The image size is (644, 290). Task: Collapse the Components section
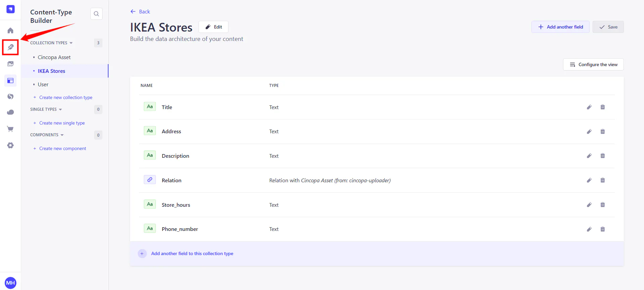(x=47, y=135)
